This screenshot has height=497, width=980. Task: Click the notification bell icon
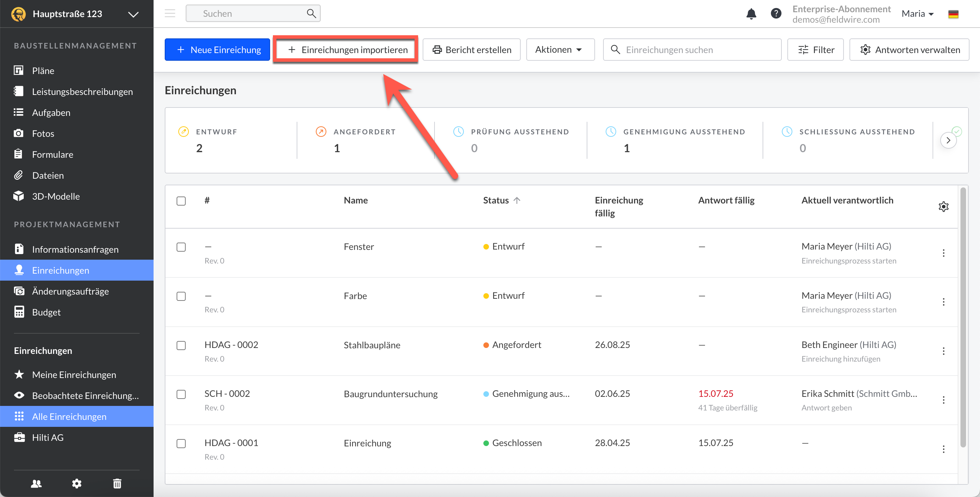pos(751,14)
